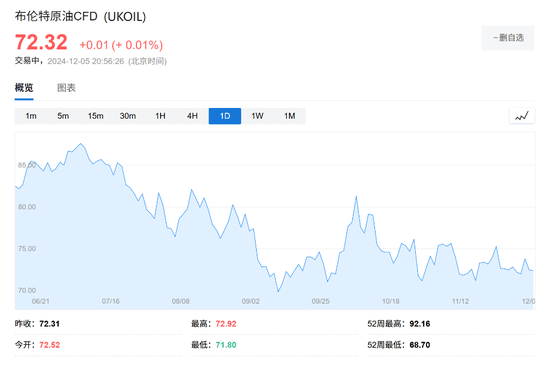Viewport: 550px width, 369px height.
Task: Click the 70.00 y-axis label
Action: pyautogui.click(x=27, y=290)
